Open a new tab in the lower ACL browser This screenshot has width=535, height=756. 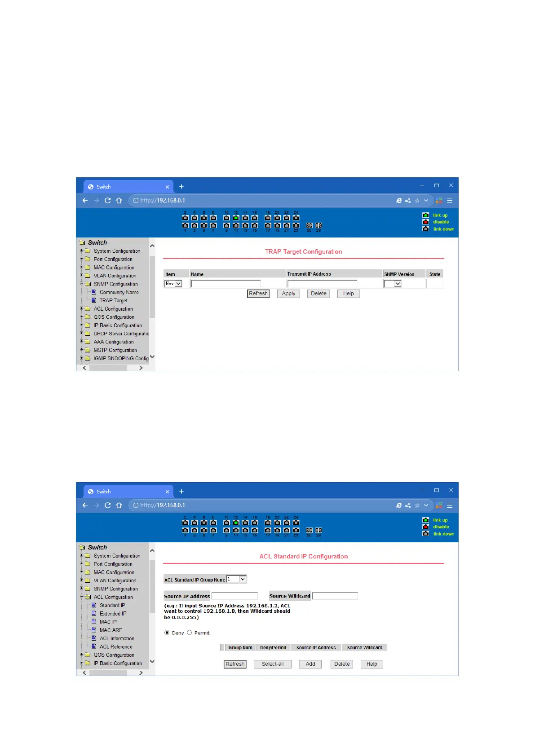click(x=181, y=492)
